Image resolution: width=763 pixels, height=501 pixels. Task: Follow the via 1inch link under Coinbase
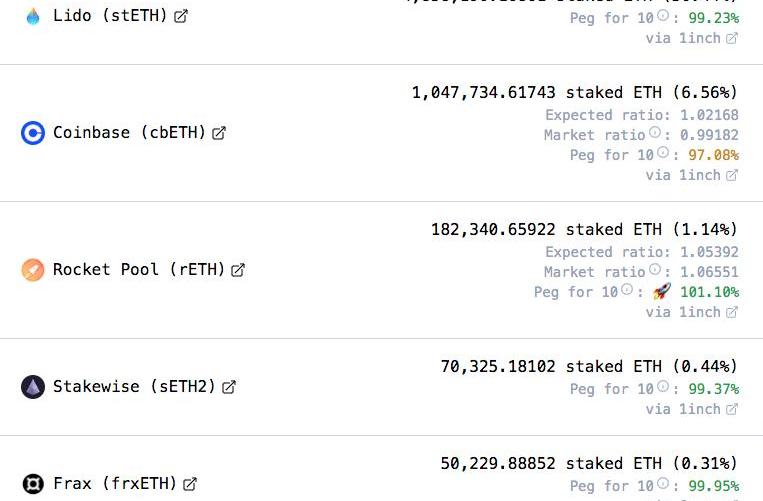tap(691, 175)
